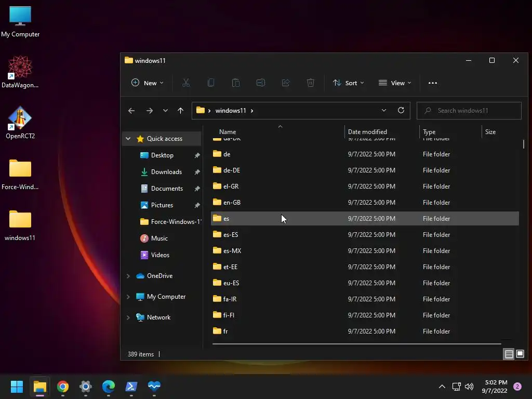This screenshot has width=532, height=399.
Task: Go up one level with the up arrow
Action: (180, 111)
